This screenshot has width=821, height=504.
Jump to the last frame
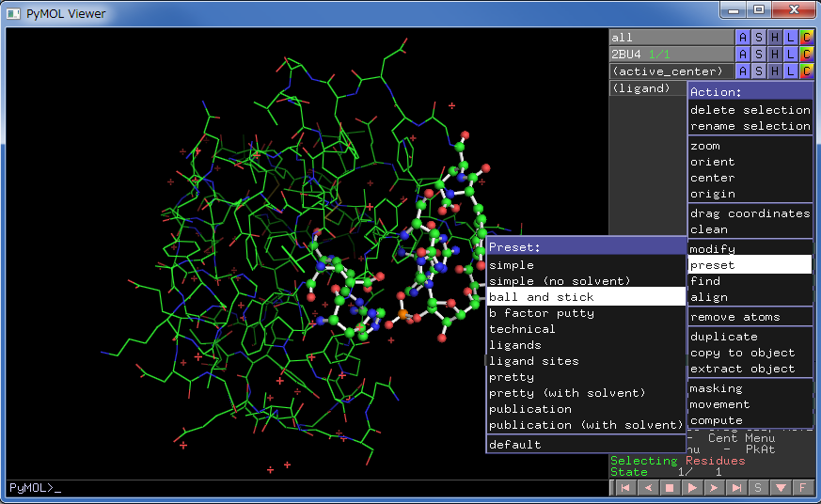coord(736,488)
